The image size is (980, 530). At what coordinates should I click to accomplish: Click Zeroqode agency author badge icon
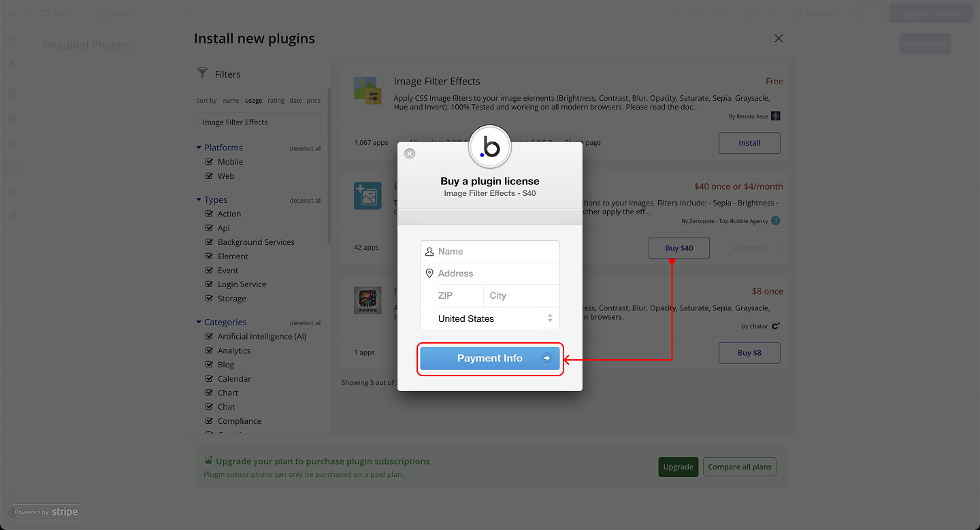point(776,221)
